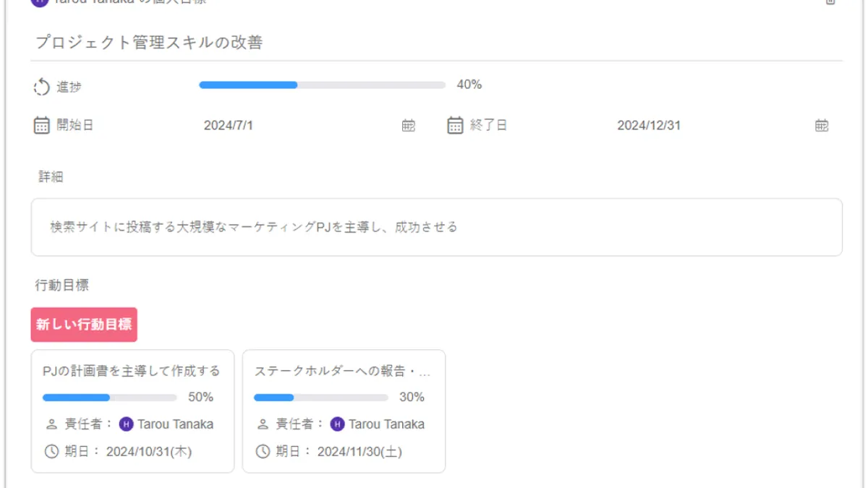
Task: Click the start date field 2024/7/1
Action: pyautogui.click(x=309, y=126)
